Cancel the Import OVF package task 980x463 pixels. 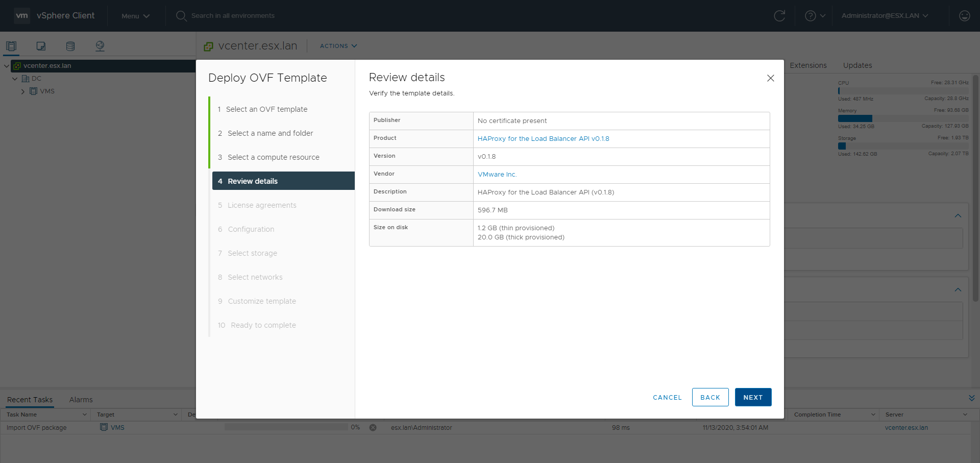pos(373,428)
